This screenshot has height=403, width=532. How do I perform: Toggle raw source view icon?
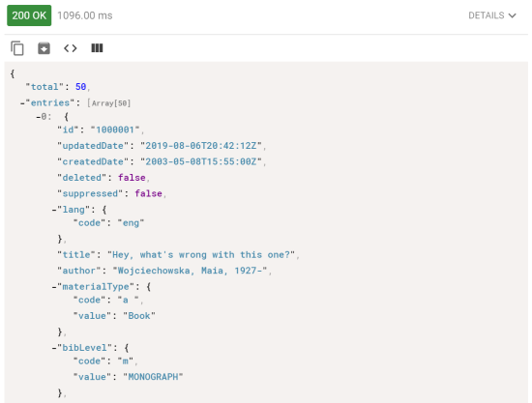click(x=71, y=48)
